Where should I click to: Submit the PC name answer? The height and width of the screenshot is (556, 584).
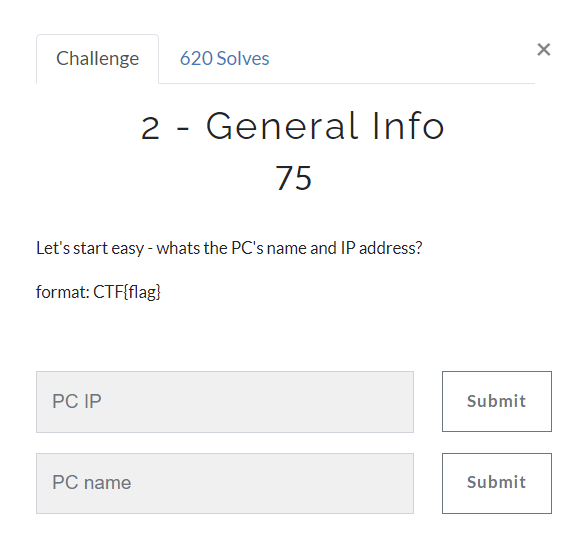coord(496,483)
